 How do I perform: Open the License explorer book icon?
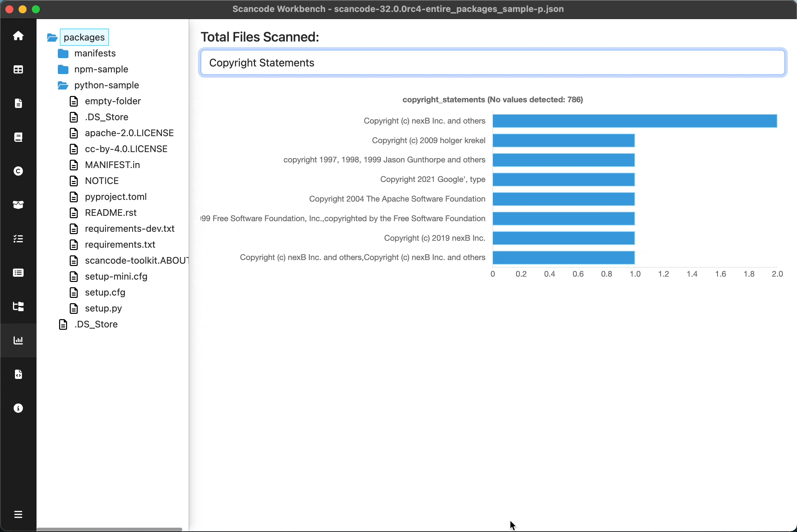tap(18, 137)
